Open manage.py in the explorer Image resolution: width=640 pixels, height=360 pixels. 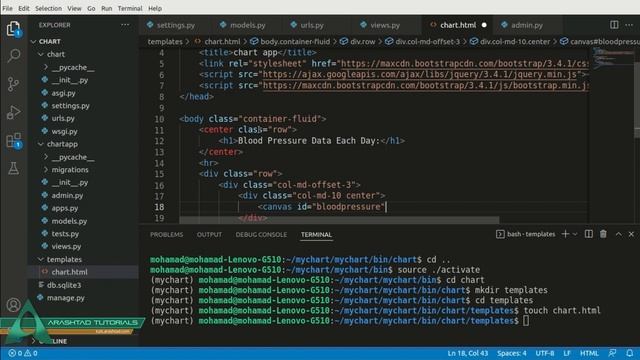65,298
